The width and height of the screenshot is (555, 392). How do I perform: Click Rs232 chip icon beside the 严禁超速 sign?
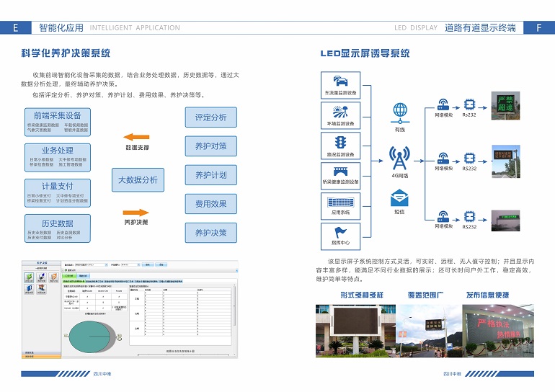(469, 104)
